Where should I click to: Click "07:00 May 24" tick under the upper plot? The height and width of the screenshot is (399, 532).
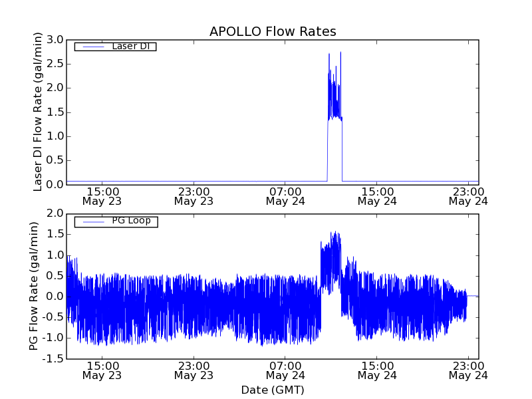point(285,195)
